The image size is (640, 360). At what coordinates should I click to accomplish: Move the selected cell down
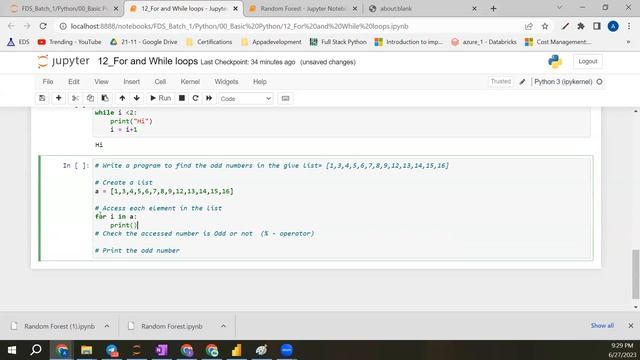pos(137,98)
